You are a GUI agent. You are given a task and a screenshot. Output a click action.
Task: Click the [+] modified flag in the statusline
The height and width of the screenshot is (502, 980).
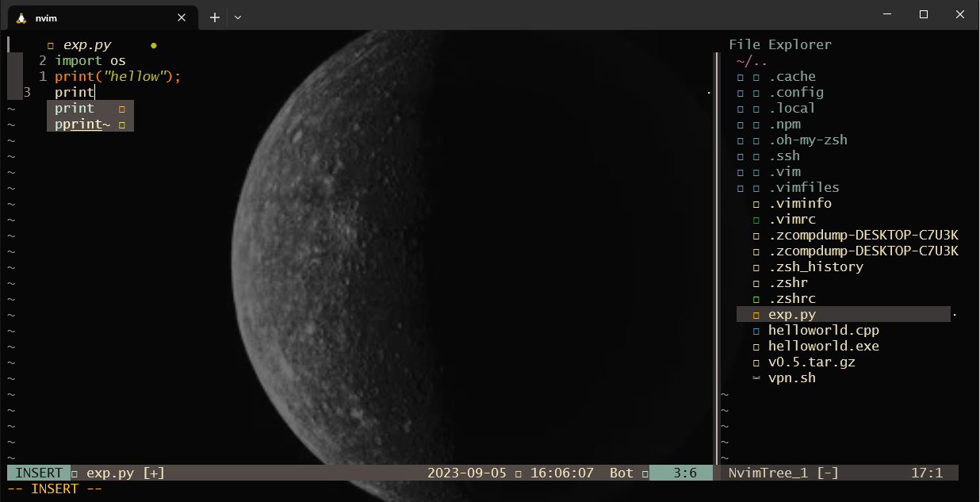(154, 472)
